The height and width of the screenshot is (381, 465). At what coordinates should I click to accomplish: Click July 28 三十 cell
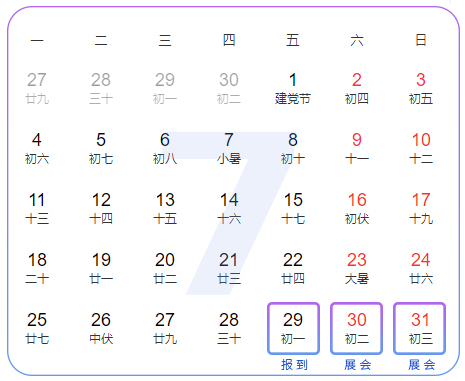[229, 329]
